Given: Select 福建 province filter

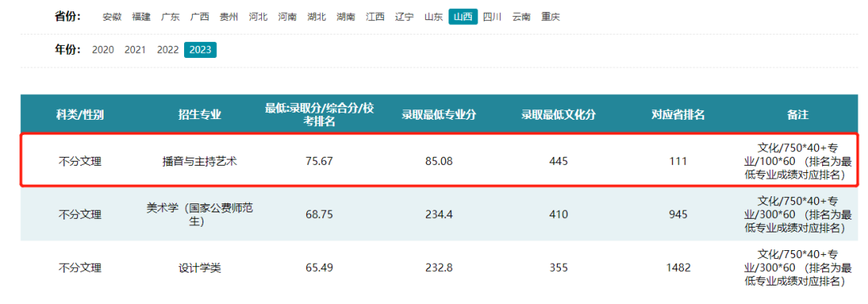Looking at the screenshot, I should tap(141, 17).
